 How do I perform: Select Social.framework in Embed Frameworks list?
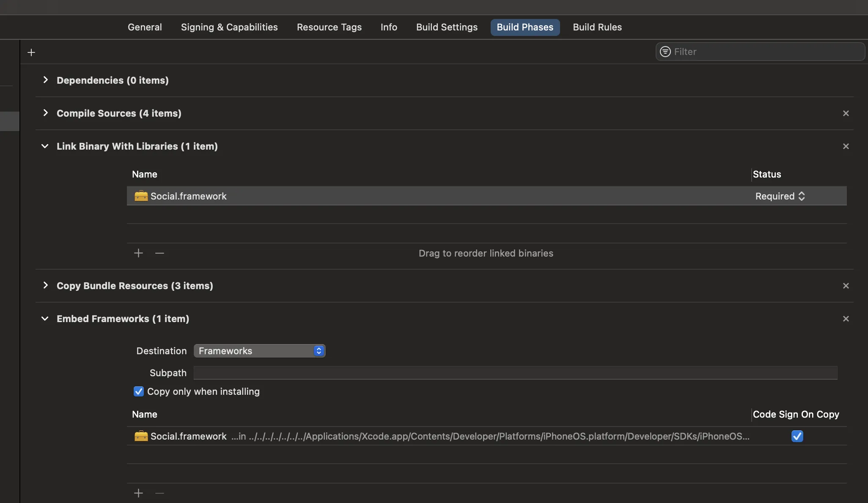189,436
